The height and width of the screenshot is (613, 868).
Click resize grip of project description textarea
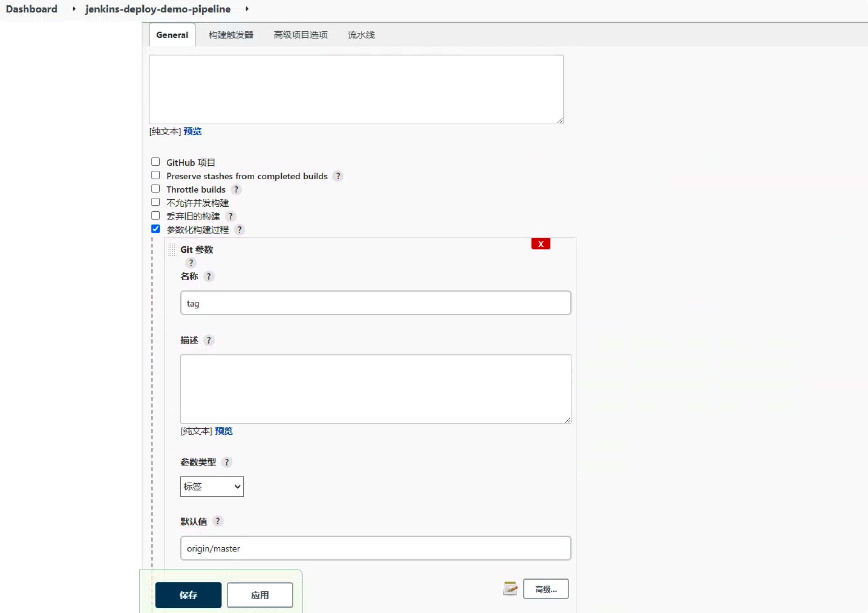pos(560,120)
